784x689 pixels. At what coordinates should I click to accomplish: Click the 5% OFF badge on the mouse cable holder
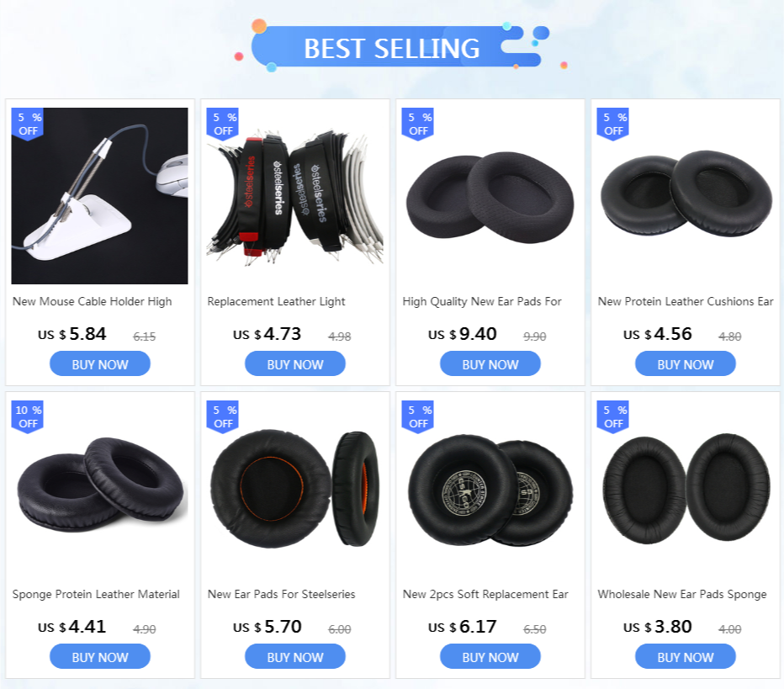click(x=28, y=125)
